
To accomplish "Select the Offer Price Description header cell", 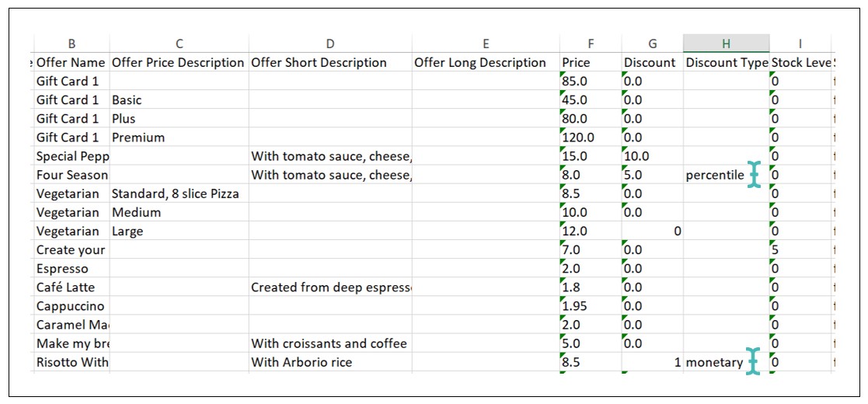I will pyautogui.click(x=178, y=63).
